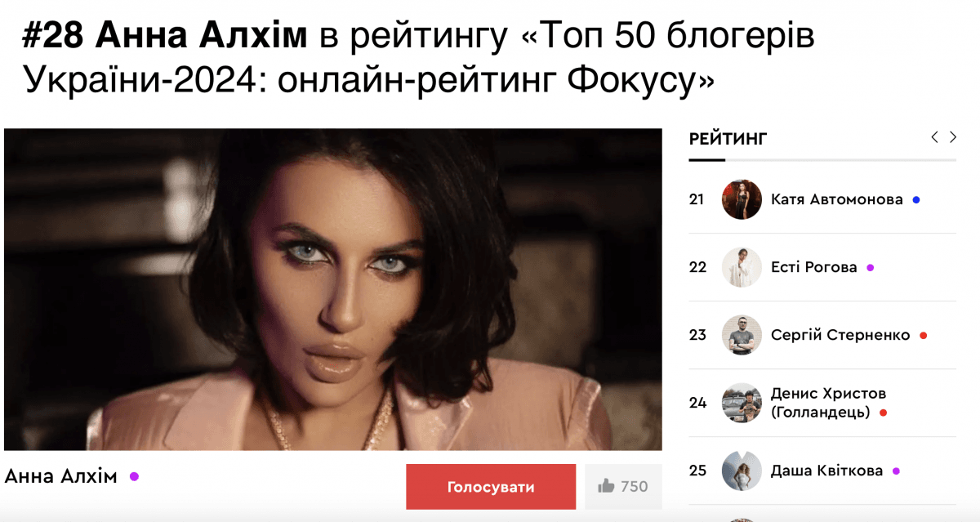Click the red dot beside Сергій Стерненко

[923, 336]
